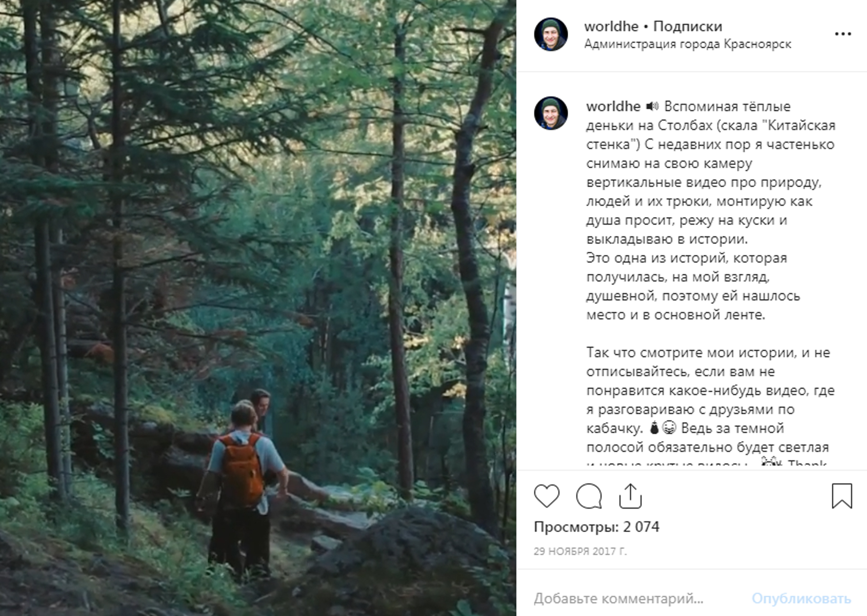Open the header worldhe username link
The height and width of the screenshot is (616, 867).
point(611,26)
